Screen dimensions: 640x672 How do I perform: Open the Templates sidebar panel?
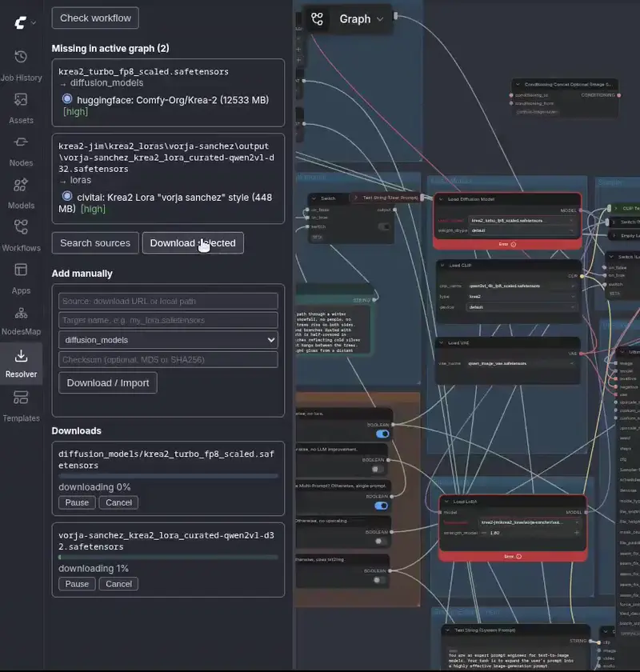click(x=21, y=406)
